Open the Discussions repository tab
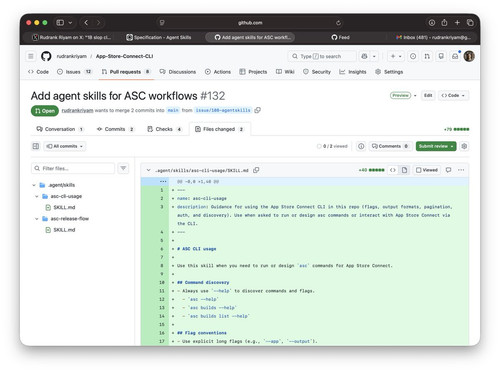 point(178,72)
